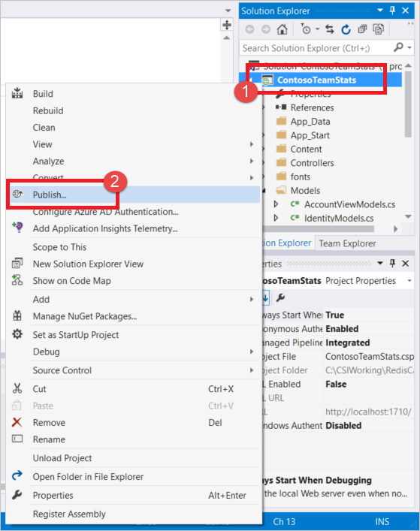Click the Search Solution Explorer field
The width and height of the screenshot is (420, 531).
tap(317, 48)
